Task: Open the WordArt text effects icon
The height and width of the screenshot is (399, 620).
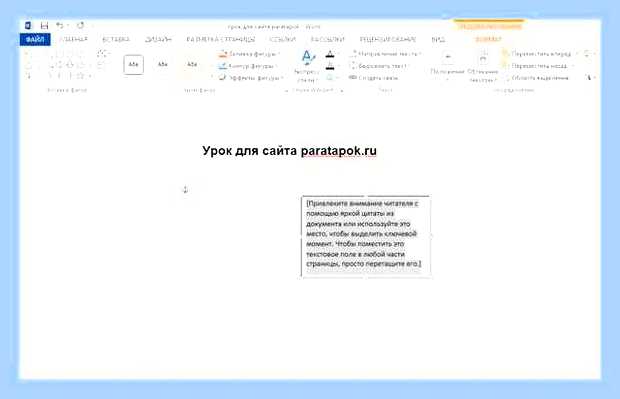Action: [x=330, y=78]
